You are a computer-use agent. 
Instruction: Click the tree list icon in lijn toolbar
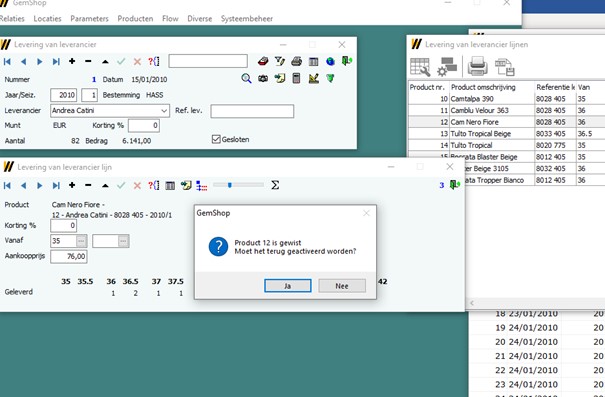click(201, 186)
